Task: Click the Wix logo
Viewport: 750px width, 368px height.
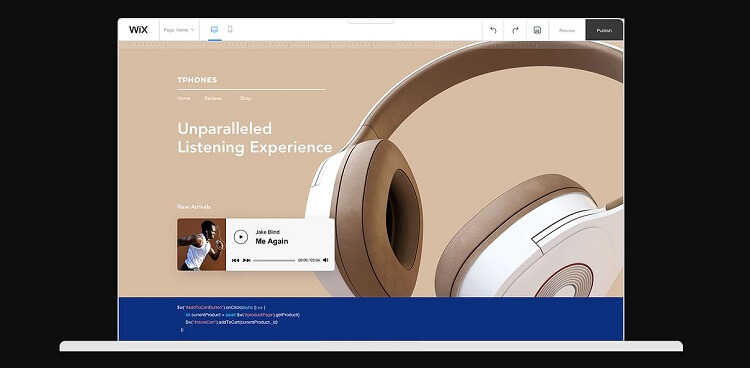Action: (138, 30)
